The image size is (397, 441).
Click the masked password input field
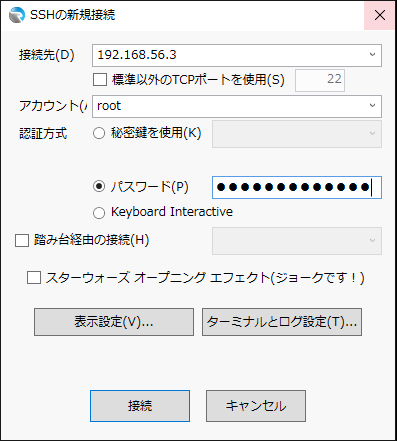297,187
